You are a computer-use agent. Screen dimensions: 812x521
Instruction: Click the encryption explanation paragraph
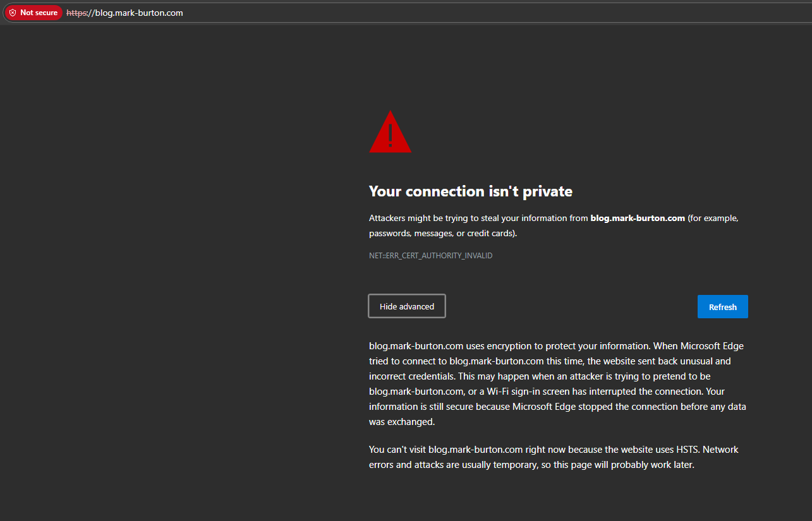(556, 383)
